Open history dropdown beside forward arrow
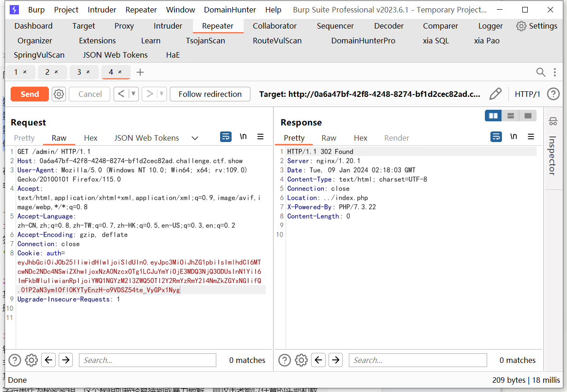The image size is (567, 392). [x=161, y=94]
